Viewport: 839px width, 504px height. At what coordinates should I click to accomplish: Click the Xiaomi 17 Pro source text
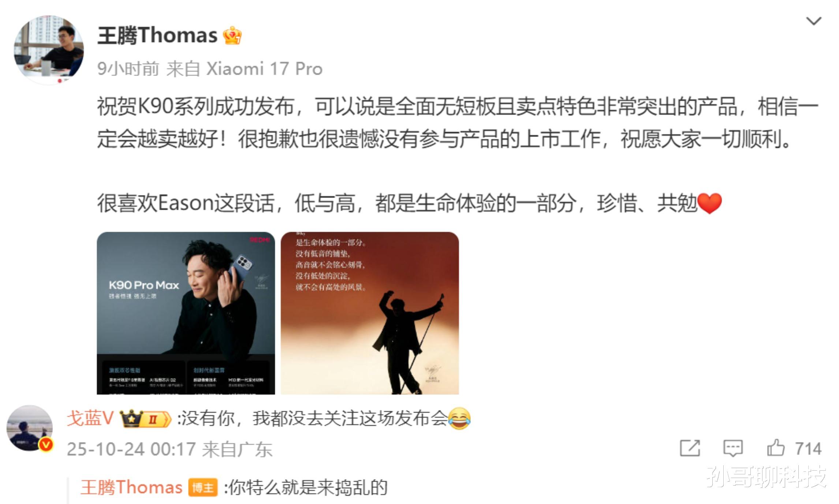pyautogui.click(x=264, y=69)
